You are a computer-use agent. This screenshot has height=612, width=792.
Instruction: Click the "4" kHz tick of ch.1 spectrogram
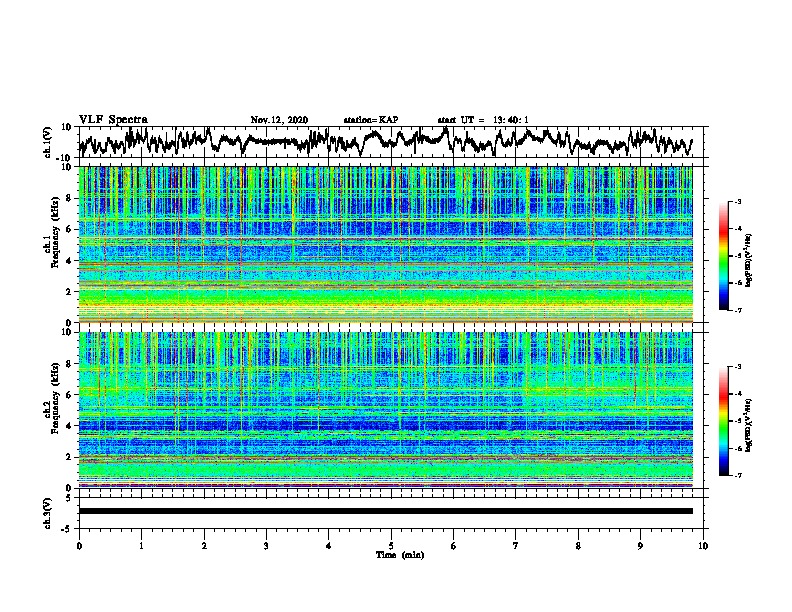point(69,261)
